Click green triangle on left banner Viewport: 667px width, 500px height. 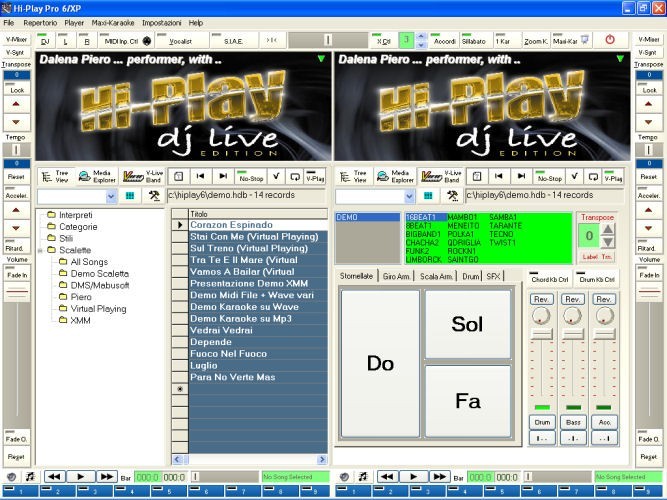tap(321, 59)
